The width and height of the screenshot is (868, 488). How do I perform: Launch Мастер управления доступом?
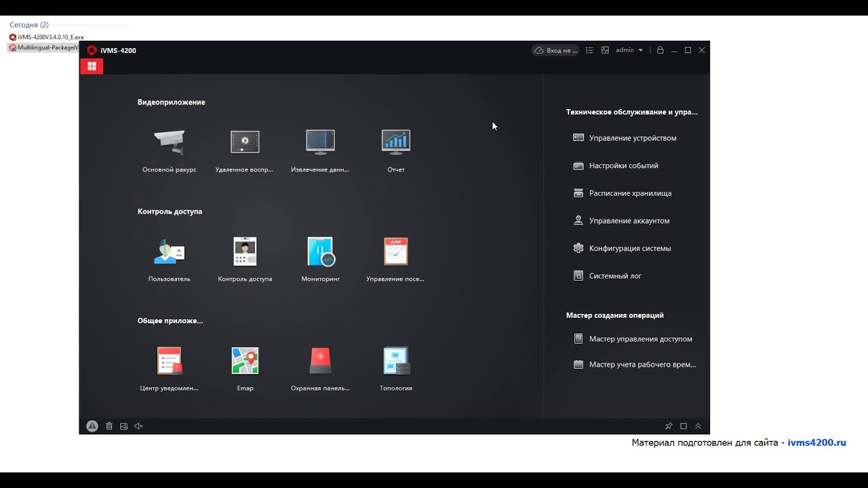tap(633, 339)
